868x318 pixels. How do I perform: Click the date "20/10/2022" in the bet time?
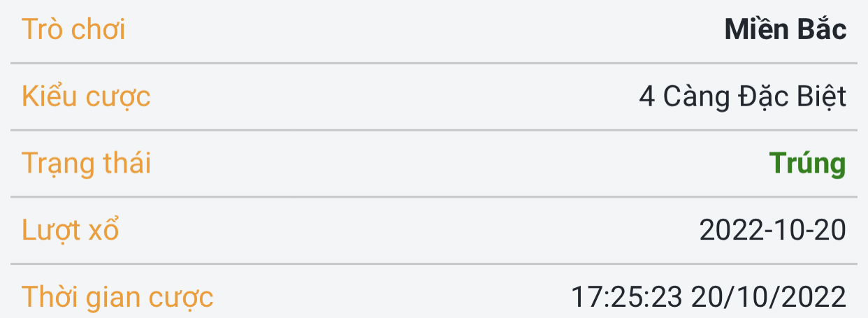[x=769, y=297]
